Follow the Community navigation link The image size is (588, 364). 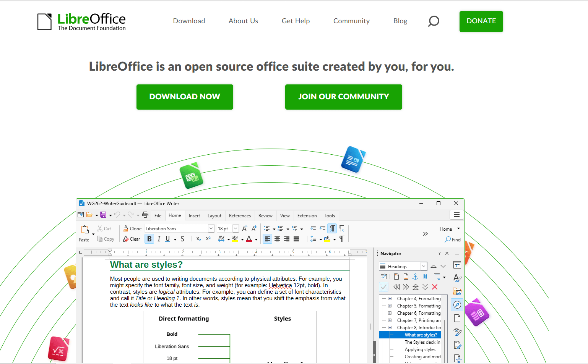(x=351, y=21)
